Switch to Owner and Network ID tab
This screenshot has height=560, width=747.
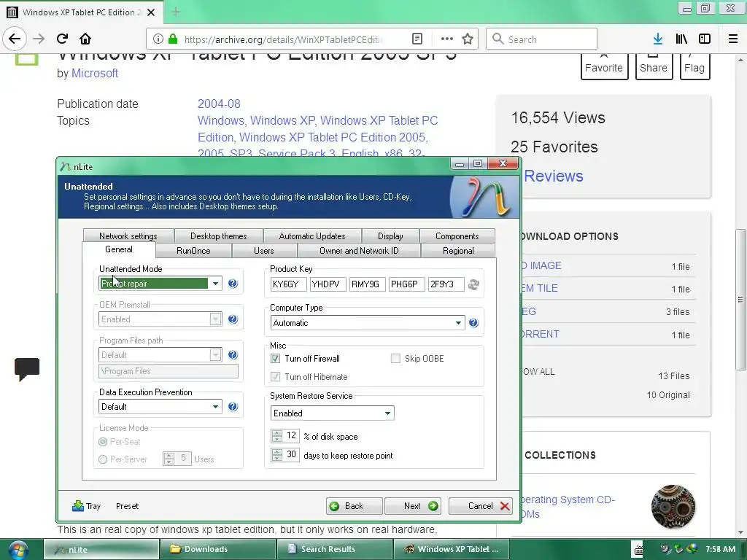tap(359, 251)
